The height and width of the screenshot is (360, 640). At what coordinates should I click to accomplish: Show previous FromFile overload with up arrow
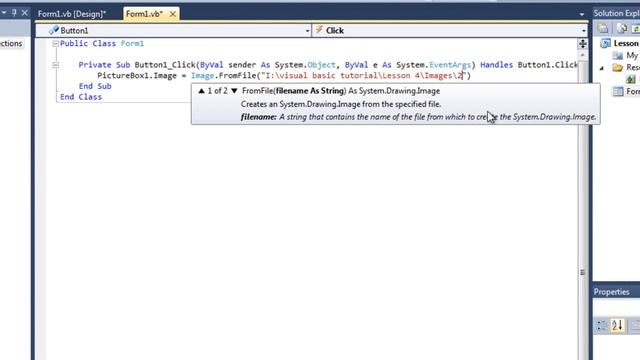point(201,91)
